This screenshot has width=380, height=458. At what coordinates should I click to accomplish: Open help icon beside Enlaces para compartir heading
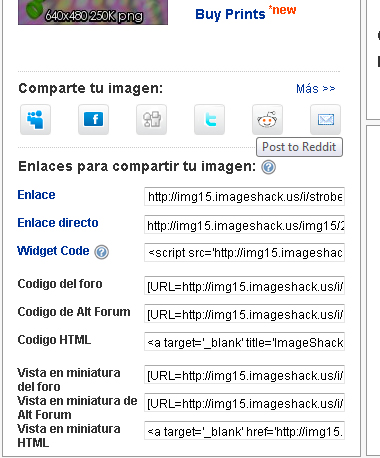point(268,167)
